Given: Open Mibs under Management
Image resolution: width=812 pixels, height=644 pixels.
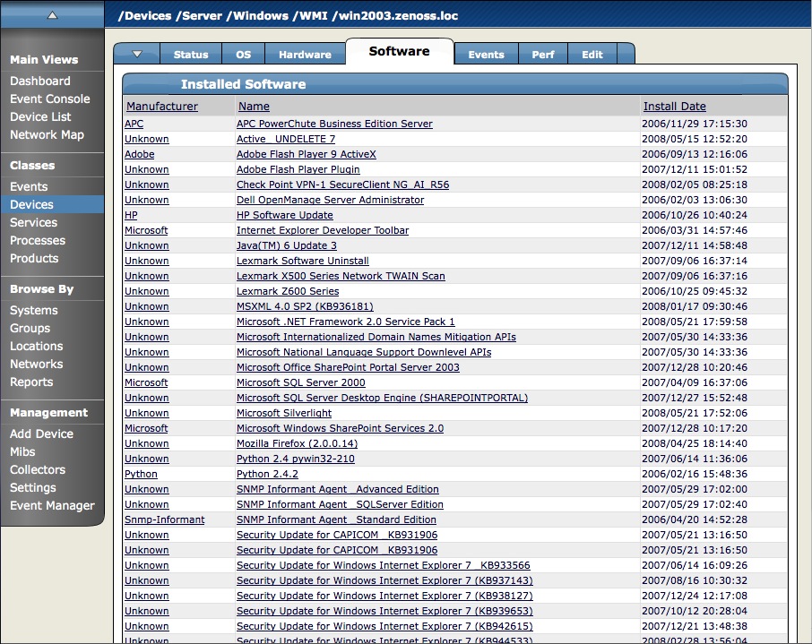Looking at the screenshot, I should click(22, 451).
